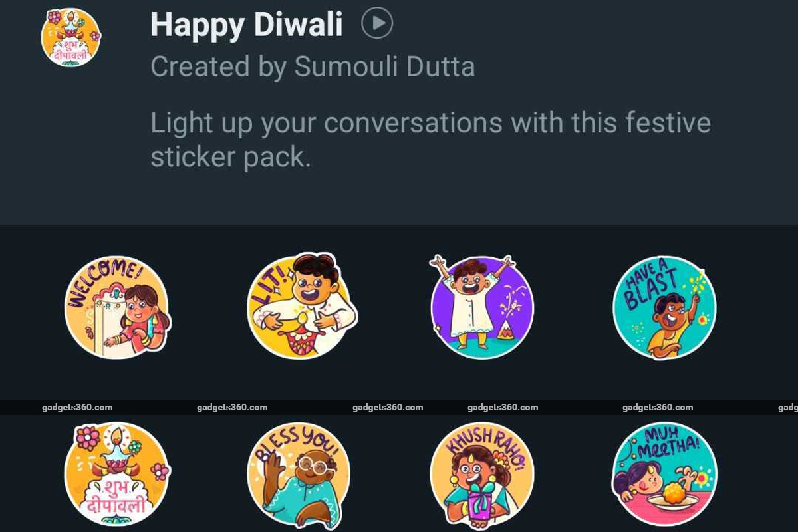This screenshot has width=798, height=532.
Task: Click the Happy Diwali sticker pack icon
Action: click(67, 37)
